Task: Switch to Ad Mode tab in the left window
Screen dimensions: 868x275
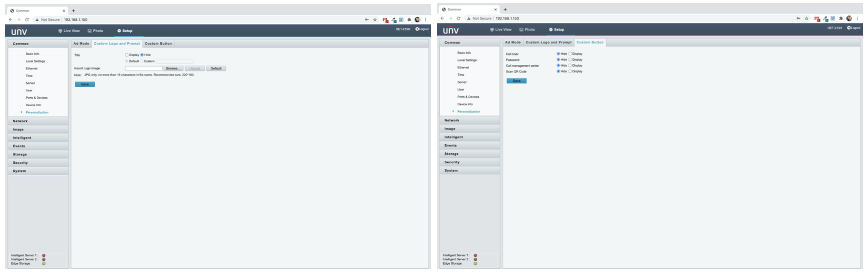Action: click(x=81, y=43)
